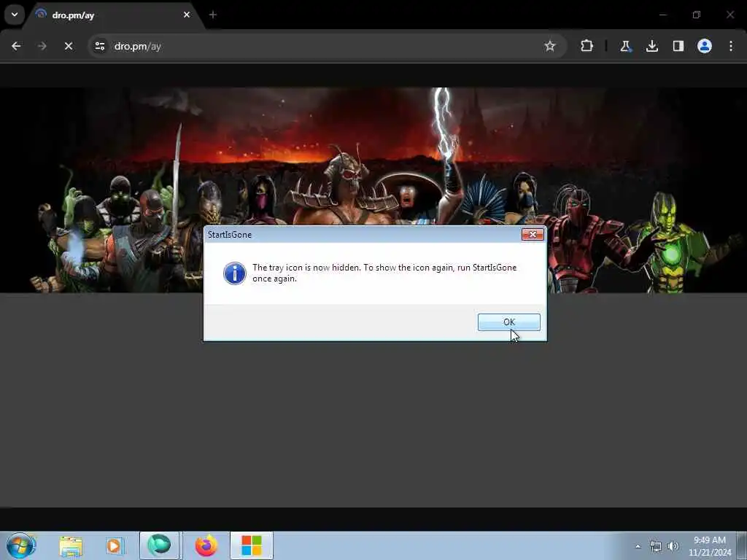Open the green browser taskbar icon
This screenshot has height=560, width=747.
click(x=159, y=545)
